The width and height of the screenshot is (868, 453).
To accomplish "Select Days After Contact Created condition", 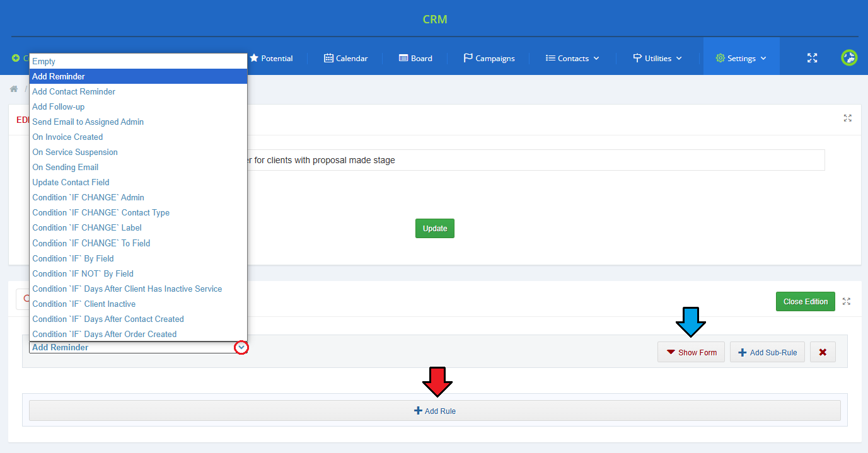I will (138, 319).
